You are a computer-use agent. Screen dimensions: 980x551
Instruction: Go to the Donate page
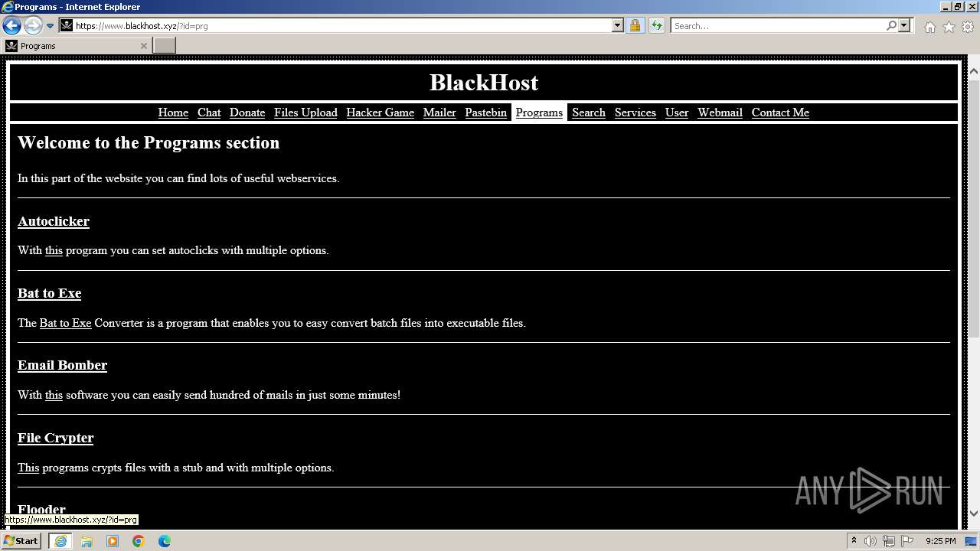(247, 112)
